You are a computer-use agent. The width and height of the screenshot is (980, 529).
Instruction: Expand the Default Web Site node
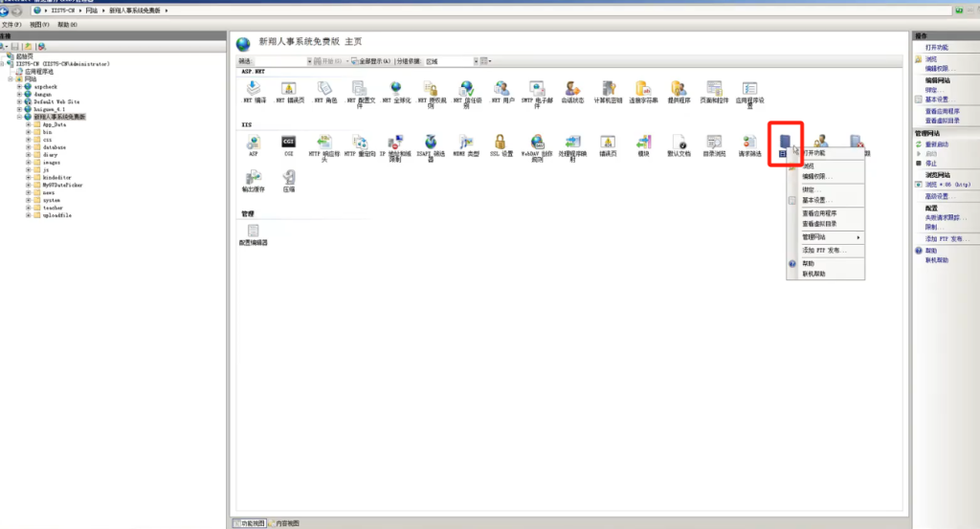click(x=19, y=101)
